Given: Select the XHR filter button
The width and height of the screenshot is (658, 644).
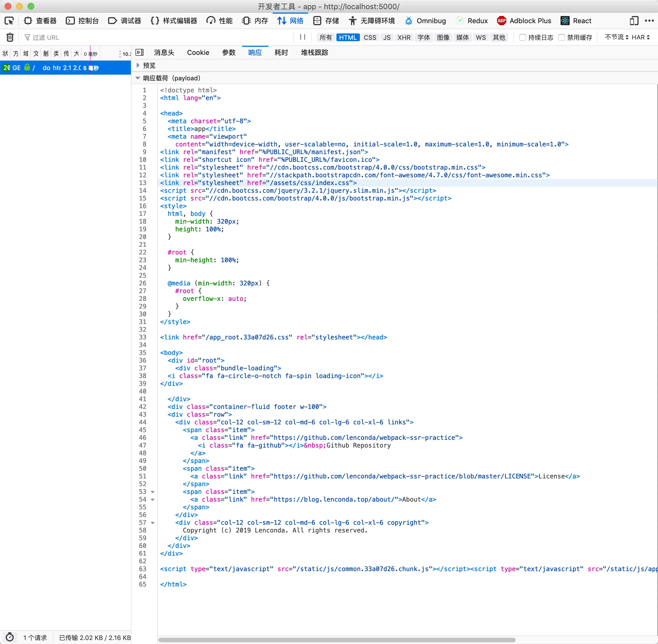Looking at the screenshot, I should (404, 37).
